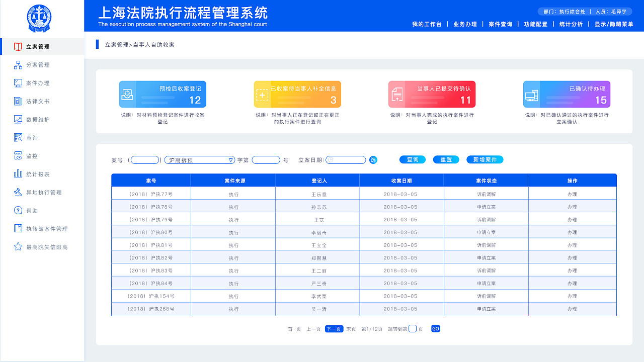Open the 沪高拆预 case type dropdown
The width and height of the screenshot is (644, 362).
point(199,159)
